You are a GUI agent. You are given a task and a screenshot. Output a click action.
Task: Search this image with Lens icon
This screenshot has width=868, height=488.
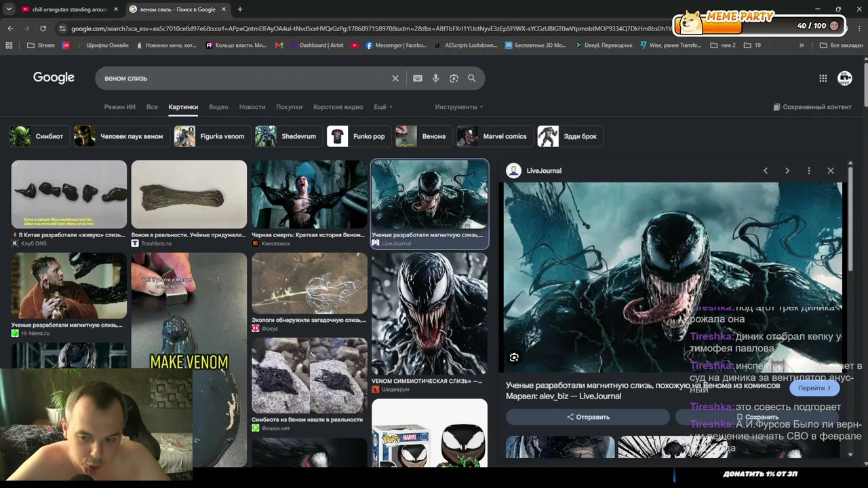click(514, 357)
